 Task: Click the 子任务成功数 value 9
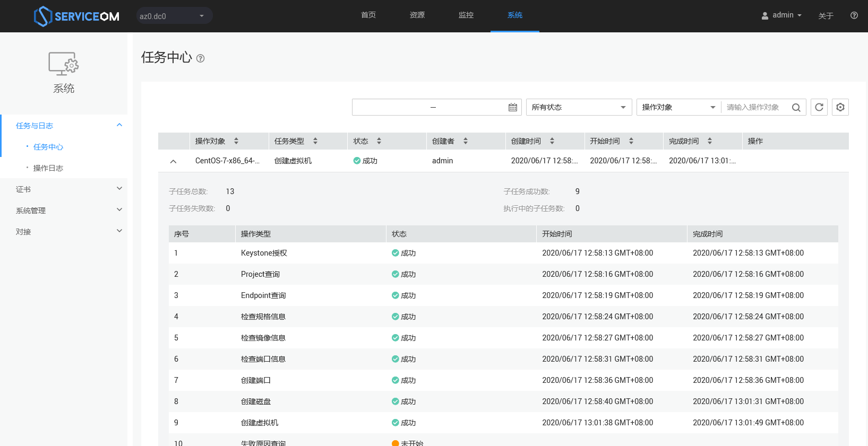pos(578,191)
